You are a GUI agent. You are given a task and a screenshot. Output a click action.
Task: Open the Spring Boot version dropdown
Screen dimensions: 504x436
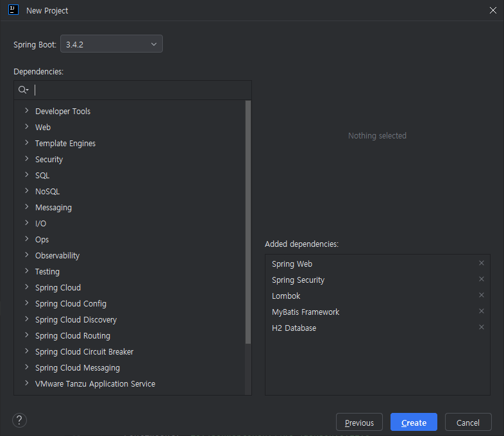pyautogui.click(x=112, y=44)
